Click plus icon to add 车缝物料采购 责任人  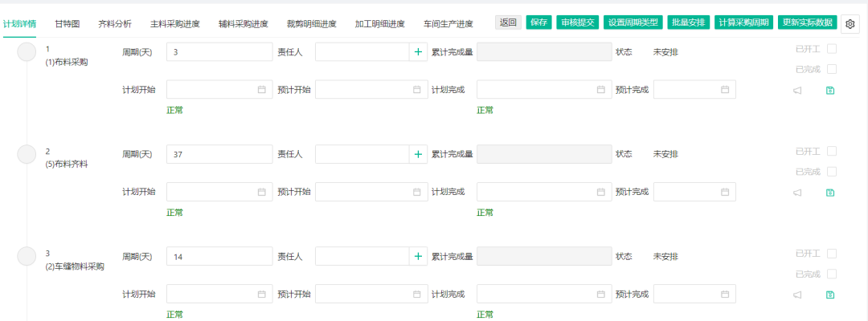(418, 257)
